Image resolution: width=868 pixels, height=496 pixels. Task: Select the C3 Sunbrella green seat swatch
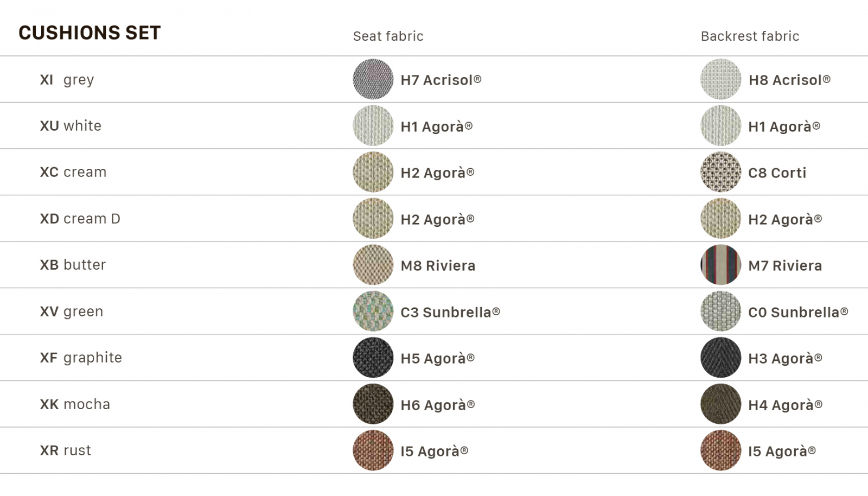click(373, 311)
